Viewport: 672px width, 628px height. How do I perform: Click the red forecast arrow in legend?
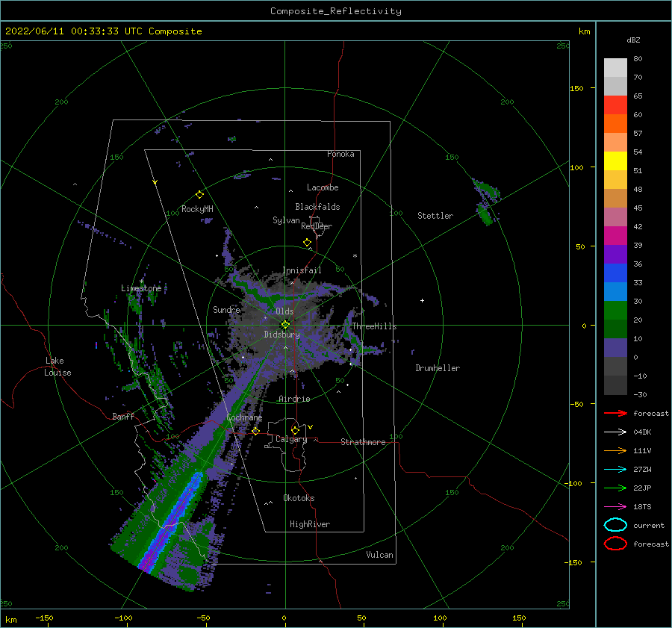(x=615, y=413)
